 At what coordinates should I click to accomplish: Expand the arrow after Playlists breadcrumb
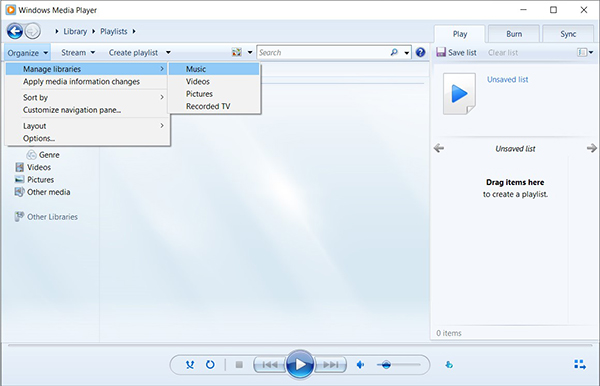134,31
